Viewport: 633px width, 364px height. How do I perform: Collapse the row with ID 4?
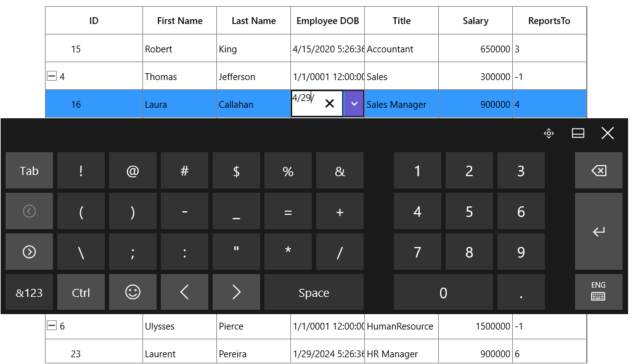[x=52, y=76]
